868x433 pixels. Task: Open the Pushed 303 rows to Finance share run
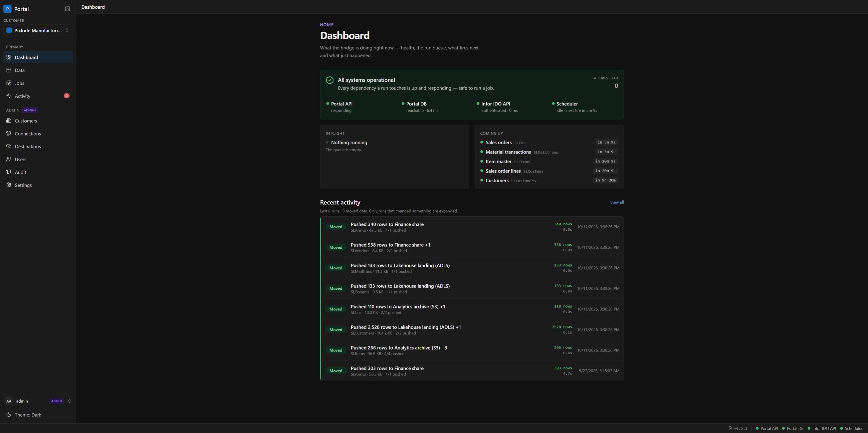(472, 371)
